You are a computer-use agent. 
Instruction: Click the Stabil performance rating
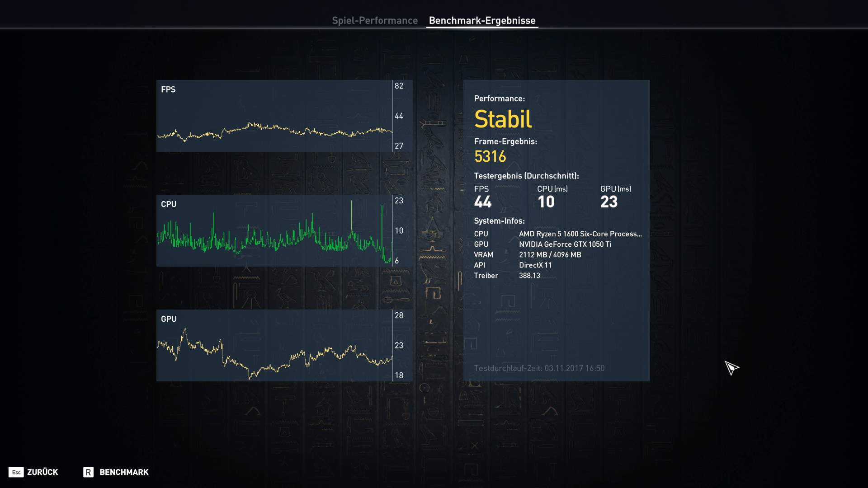click(x=503, y=119)
